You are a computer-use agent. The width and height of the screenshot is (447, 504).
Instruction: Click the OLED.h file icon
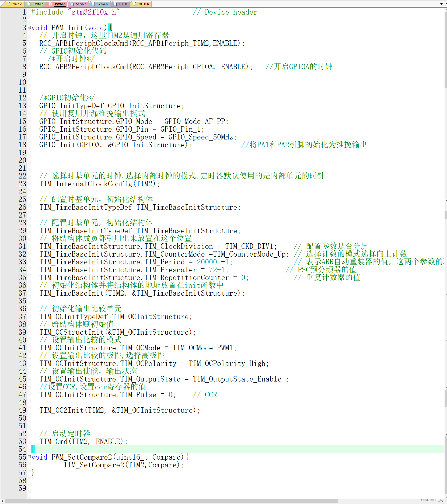(135, 4)
